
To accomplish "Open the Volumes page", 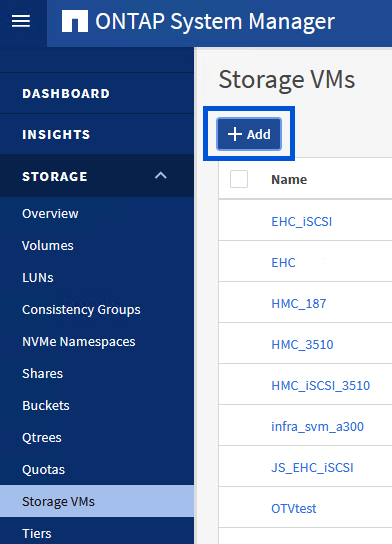I will (x=48, y=246).
